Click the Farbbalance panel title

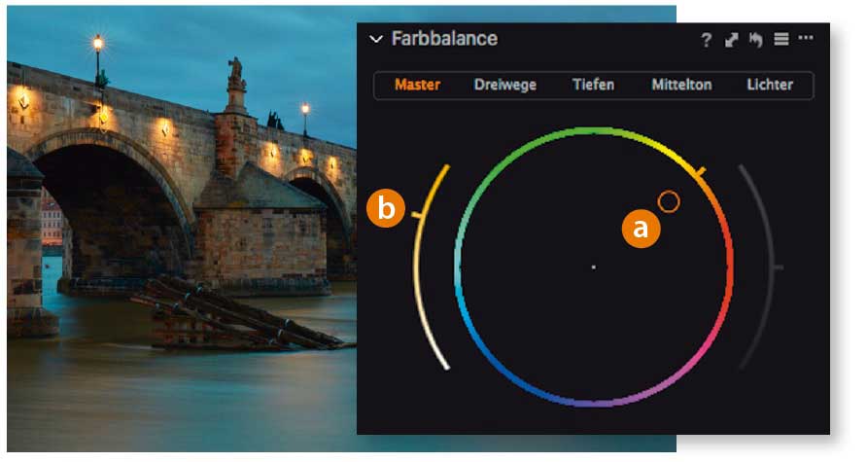444,39
